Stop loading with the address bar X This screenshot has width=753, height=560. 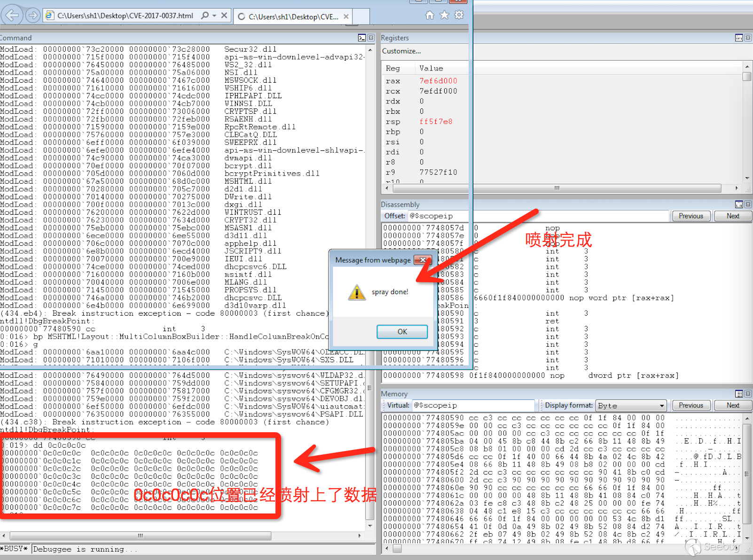pyautogui.click(x=224, y=16)
